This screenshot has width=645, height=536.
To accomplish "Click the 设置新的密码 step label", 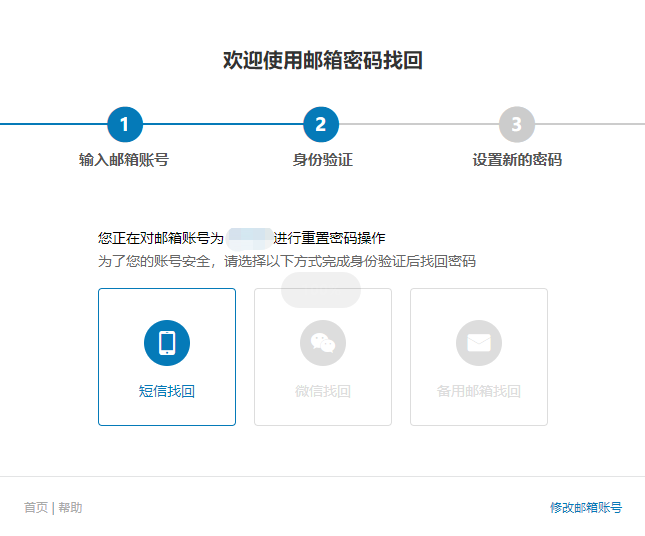I will point(517,160).
